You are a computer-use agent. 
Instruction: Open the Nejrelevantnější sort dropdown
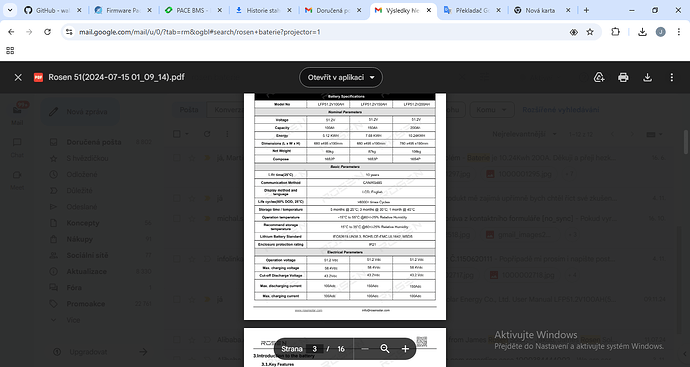point(524,134)
